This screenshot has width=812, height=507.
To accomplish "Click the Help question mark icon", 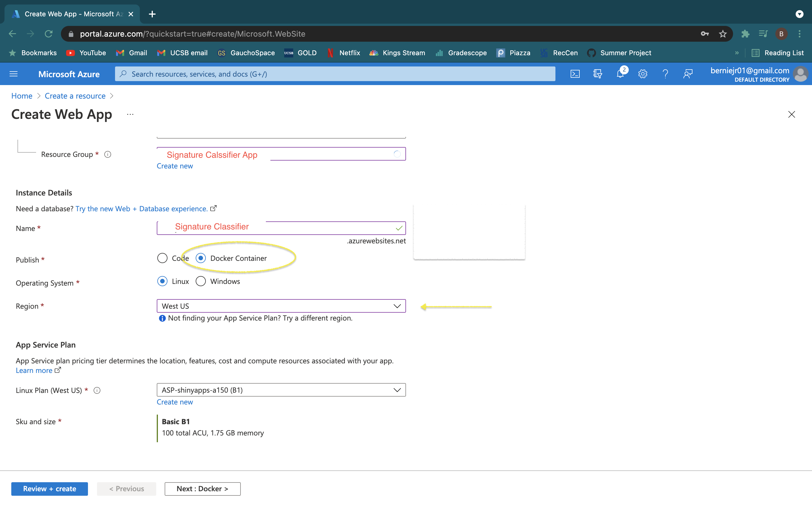I will tap(665, 74).
